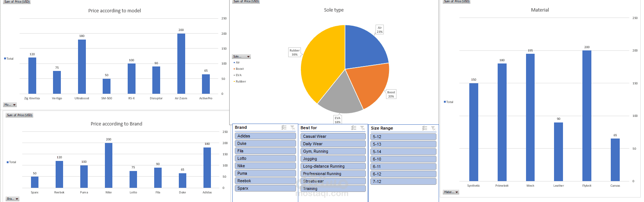The image size is (644, 202).
Task: Filter by Streetwear
Action: [333, 181]
